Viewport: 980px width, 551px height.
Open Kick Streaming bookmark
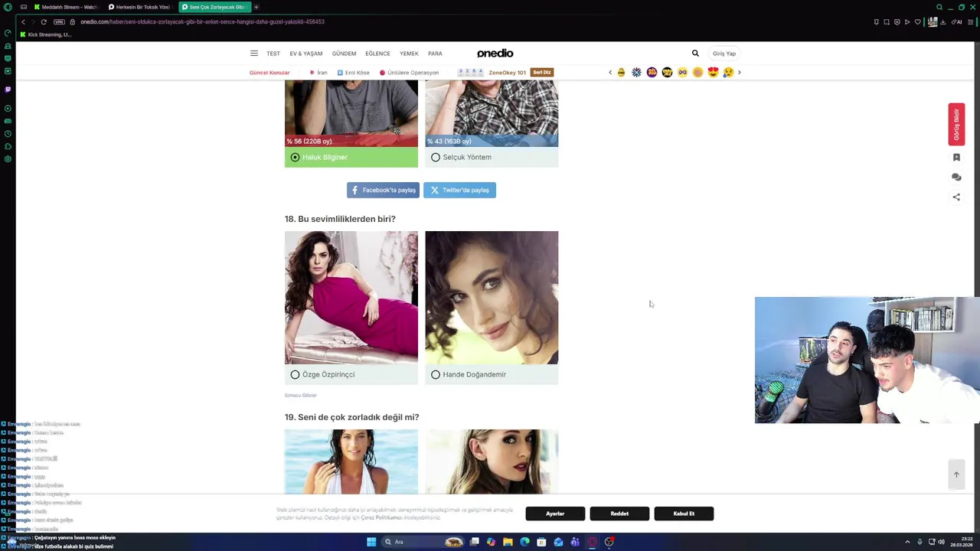pyautogui.click(x=46, y=35)
